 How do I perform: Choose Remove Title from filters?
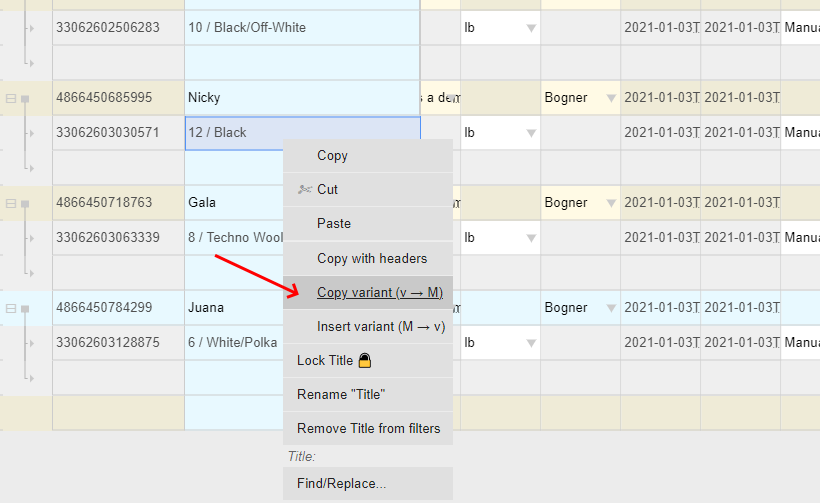tap(368, 428)
